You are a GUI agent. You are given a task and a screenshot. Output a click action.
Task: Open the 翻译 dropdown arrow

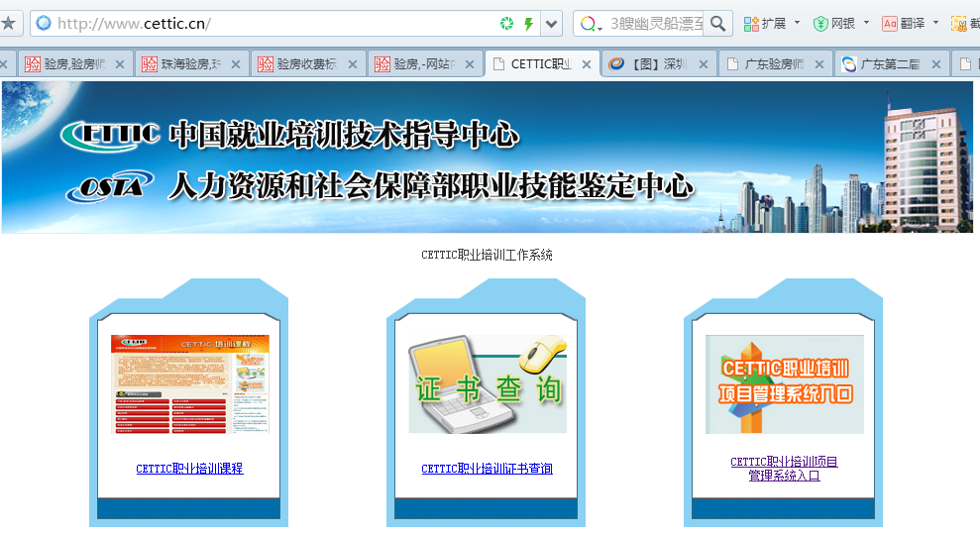pos(935,23)
